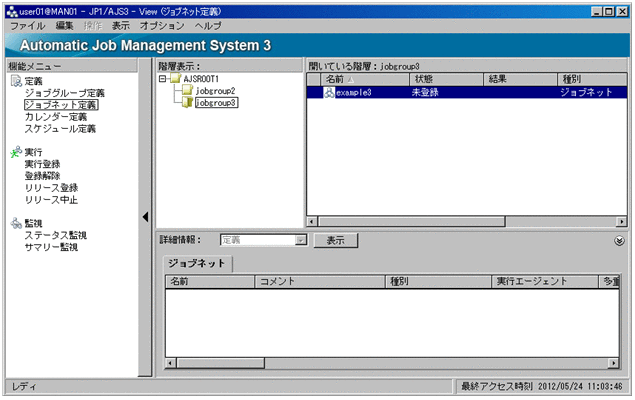Open ジョブグループ定義 in function menu
This screenshot has height=400, width=635.
click(x=65, y=93)
